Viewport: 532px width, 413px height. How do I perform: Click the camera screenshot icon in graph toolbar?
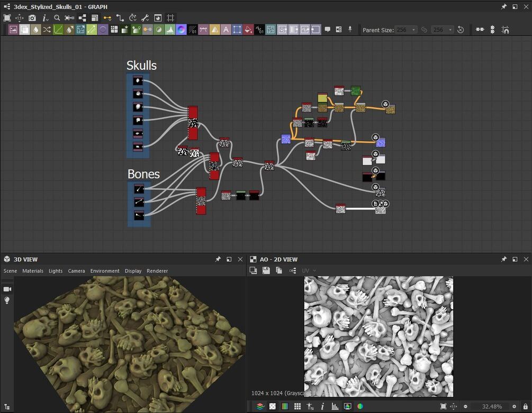point(32,18)
